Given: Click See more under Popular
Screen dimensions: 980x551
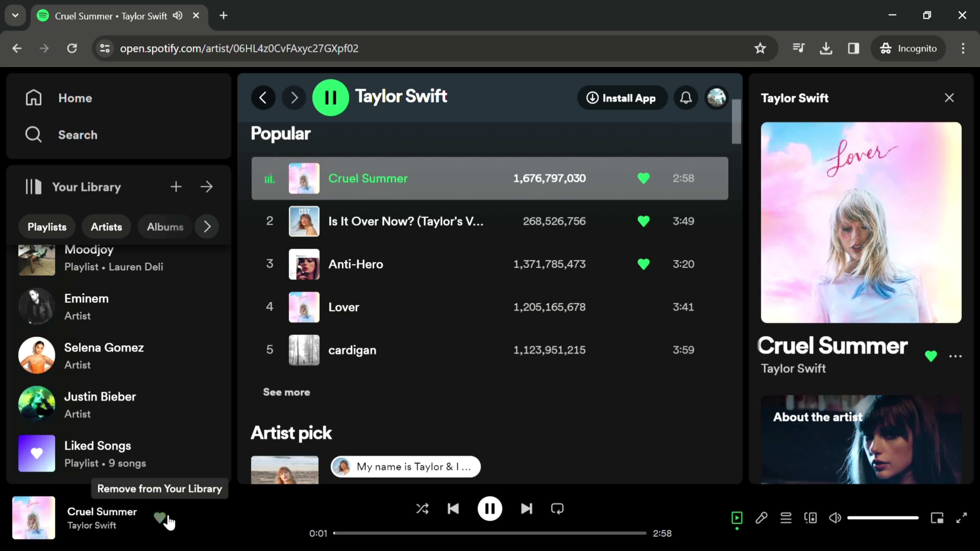Looking at the screenshot, I should pyautogui.click(x=286, y=392).
